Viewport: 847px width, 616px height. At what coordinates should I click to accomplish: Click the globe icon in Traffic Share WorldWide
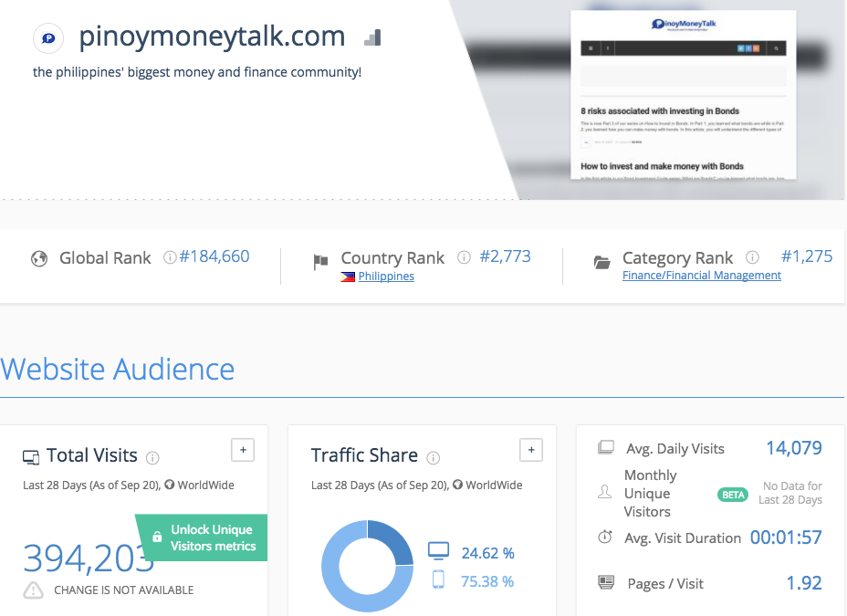point(457,485)
